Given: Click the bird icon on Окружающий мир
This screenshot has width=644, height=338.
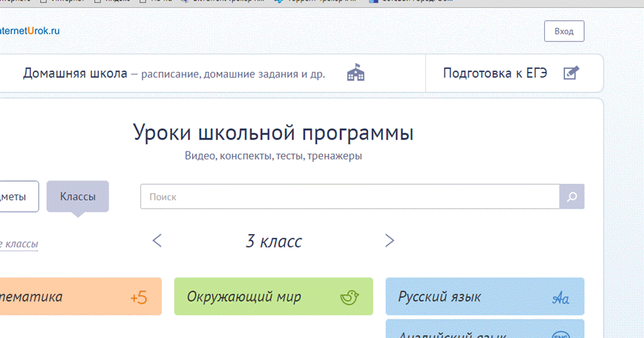Looking at the screenshot, I should click(350, 297).
